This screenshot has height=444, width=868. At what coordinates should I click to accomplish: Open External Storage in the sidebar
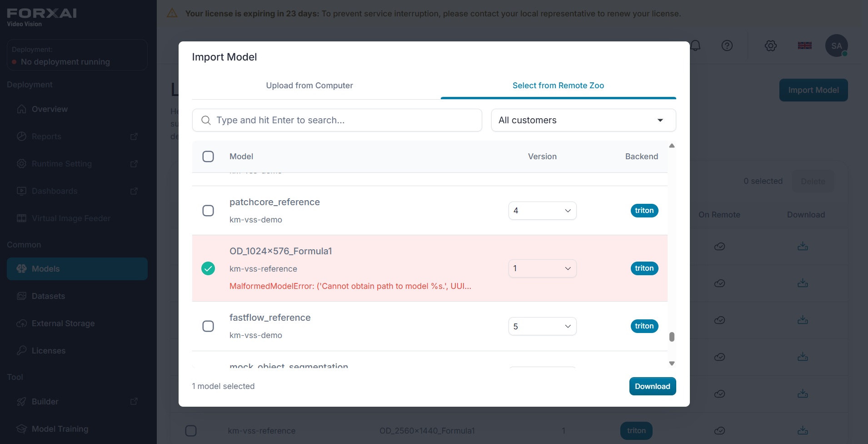click(77, 323)
